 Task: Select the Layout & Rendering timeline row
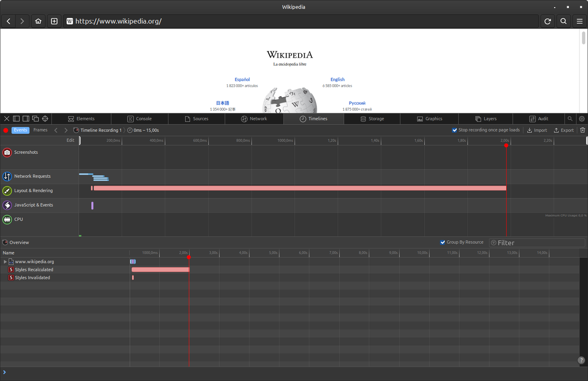[40, 190]
